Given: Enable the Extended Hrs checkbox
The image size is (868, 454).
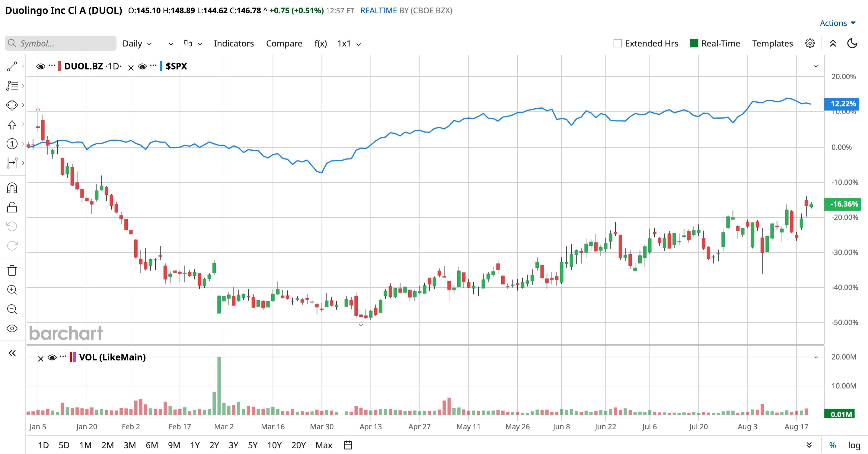Looking at the screenshot, I should pos(617,43).
